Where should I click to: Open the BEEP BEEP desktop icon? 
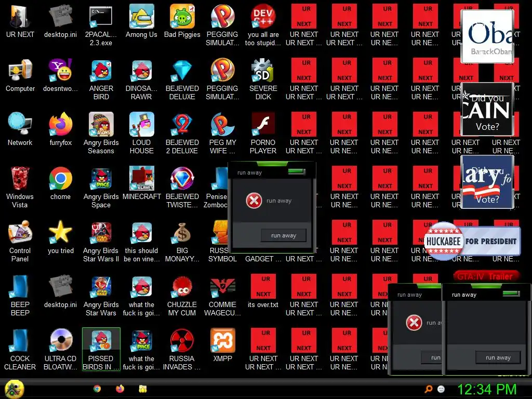coord(20,295)
